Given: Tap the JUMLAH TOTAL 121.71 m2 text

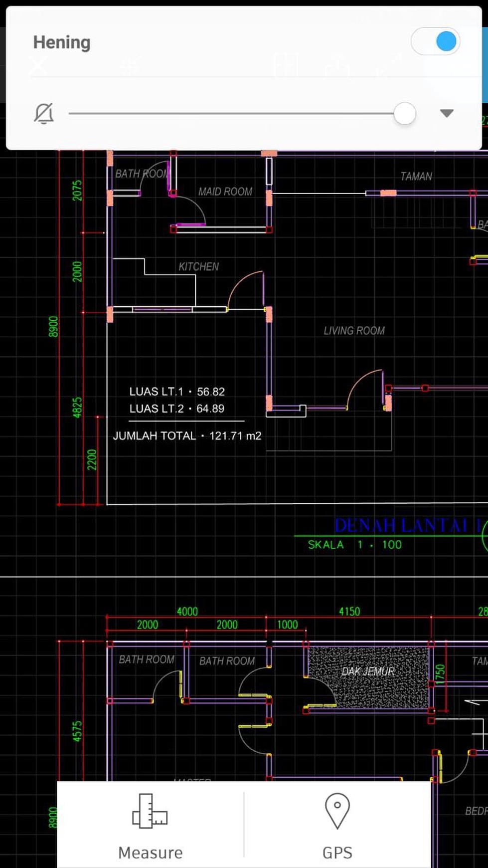Looking at the screenshot, I should [187, 436].
